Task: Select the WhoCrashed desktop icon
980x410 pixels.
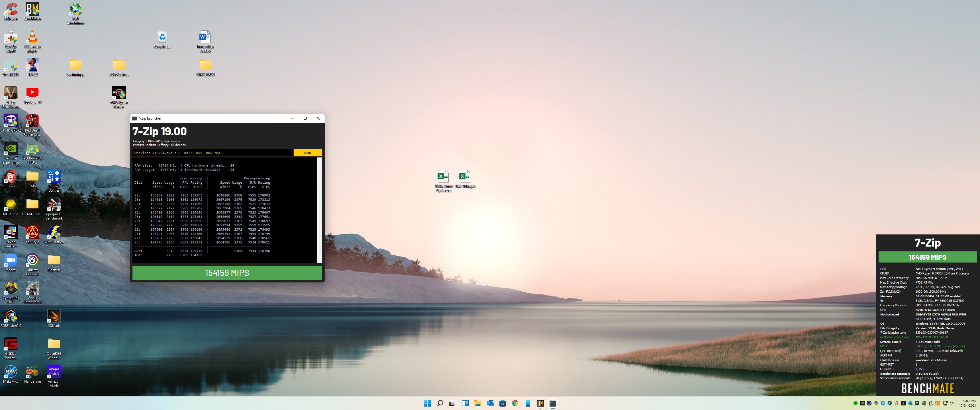Action: click(54, 235)
